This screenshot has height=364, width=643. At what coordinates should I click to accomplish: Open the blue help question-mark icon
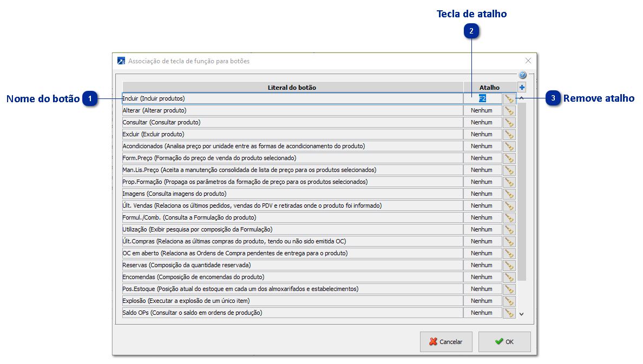point(522,75)
